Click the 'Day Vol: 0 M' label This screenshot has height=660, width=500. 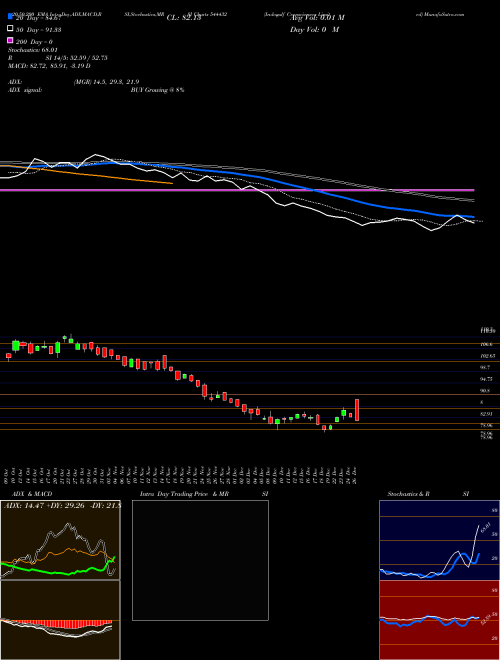coord(314,29)
